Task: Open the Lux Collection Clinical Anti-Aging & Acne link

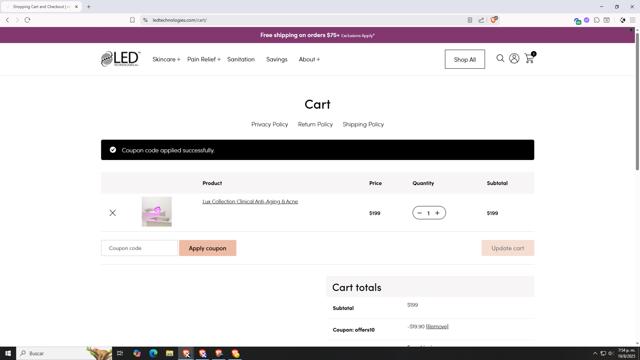Action: pos(250,201)
